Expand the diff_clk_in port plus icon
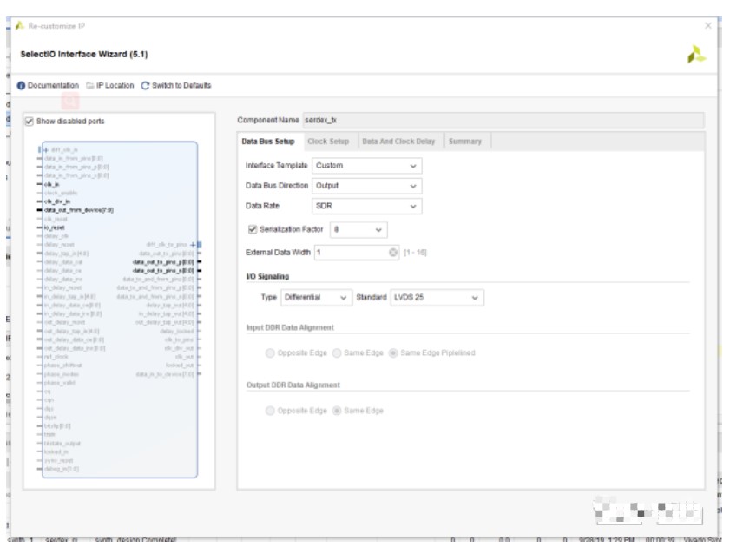Image resolution: width=730 pixels, height=560 pixels. 46,150
